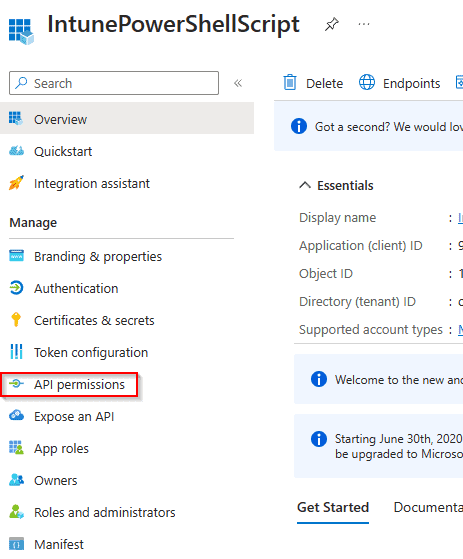Image resolution: width=463 pixels, height=559 pixels.
Task: Click the info icon beside Starting June 30th
Action: click(x=319, y=439)
